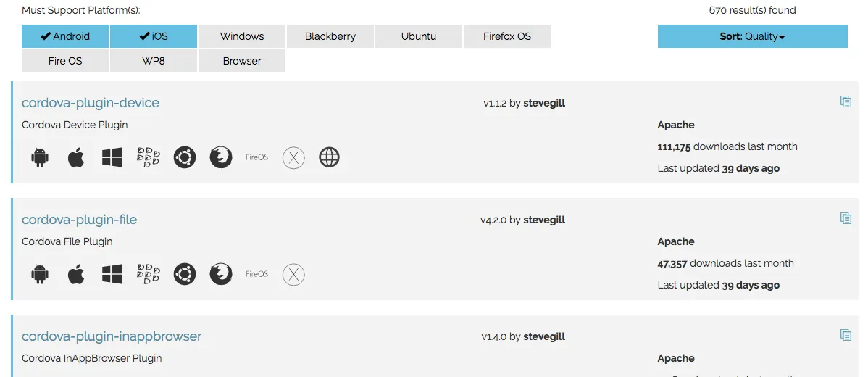The height and width of the screenshot is (377, 868).
Task: Click the Windows icon under cordova-plugin-device
Action: click(x=112, y=157)
